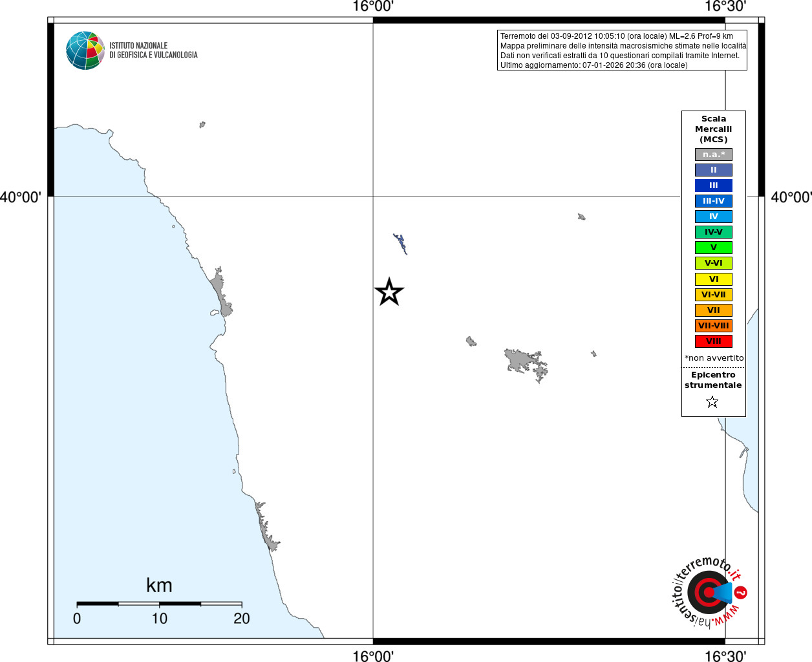
Task: Click the Mappa preliminare description line
Action: 623,46
